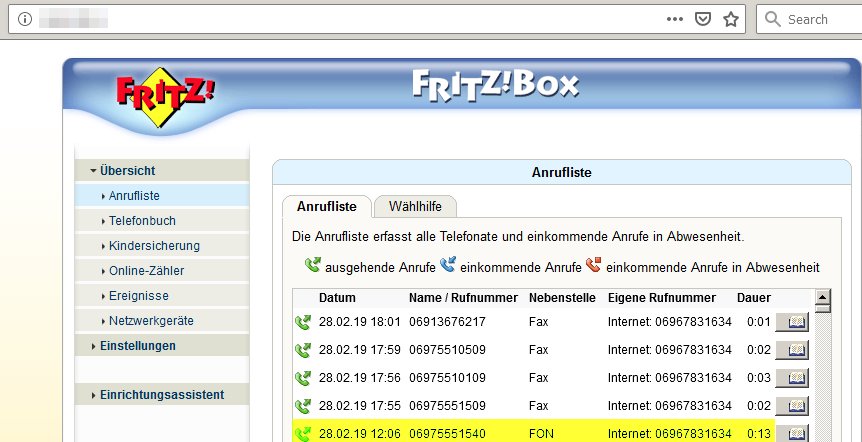This screenshot has height=442, width=862.
Task: Expand the Einrichtungsassistent section
Action: pos(161,395)
